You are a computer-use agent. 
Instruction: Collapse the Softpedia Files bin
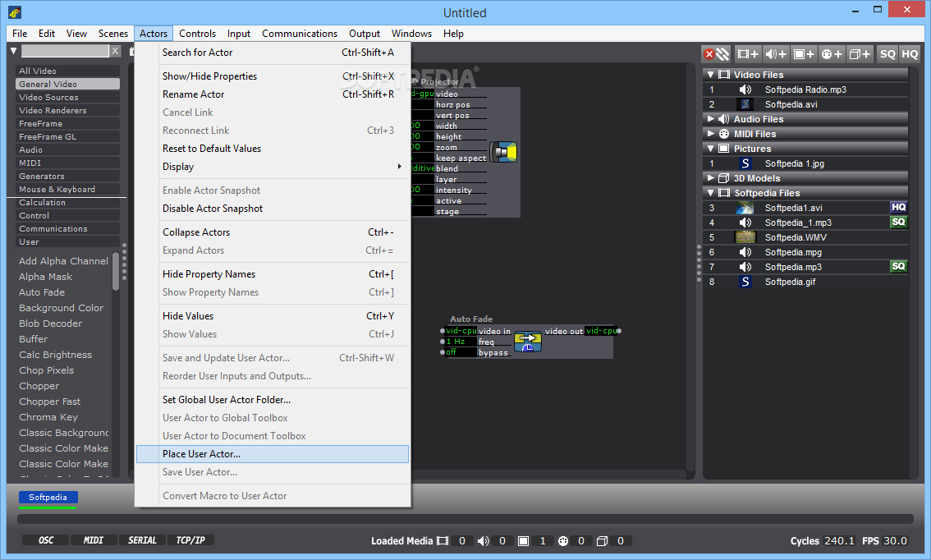coord(710,193)
